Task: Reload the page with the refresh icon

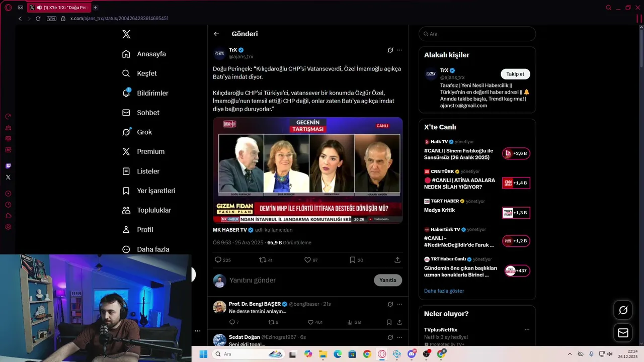Action: (x=38, y=19)
